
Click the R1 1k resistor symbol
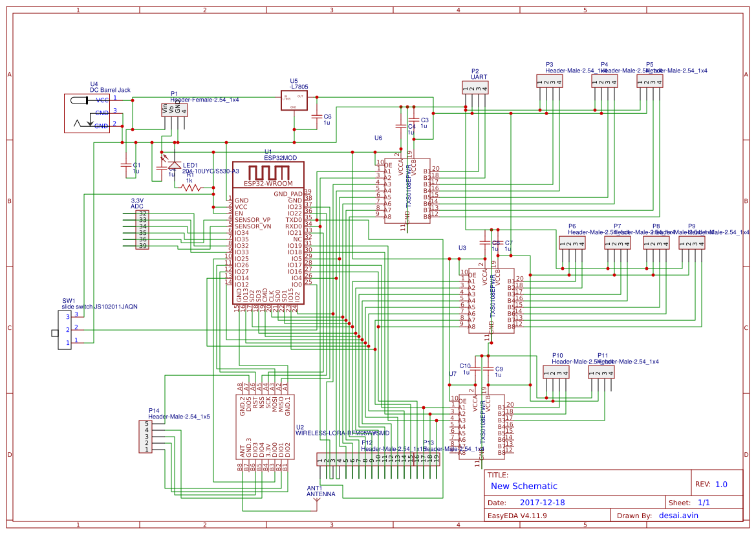click(191, 188)
